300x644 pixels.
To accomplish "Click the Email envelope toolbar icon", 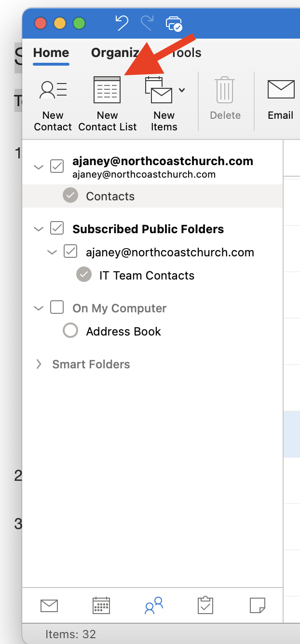I will (281, 90).
